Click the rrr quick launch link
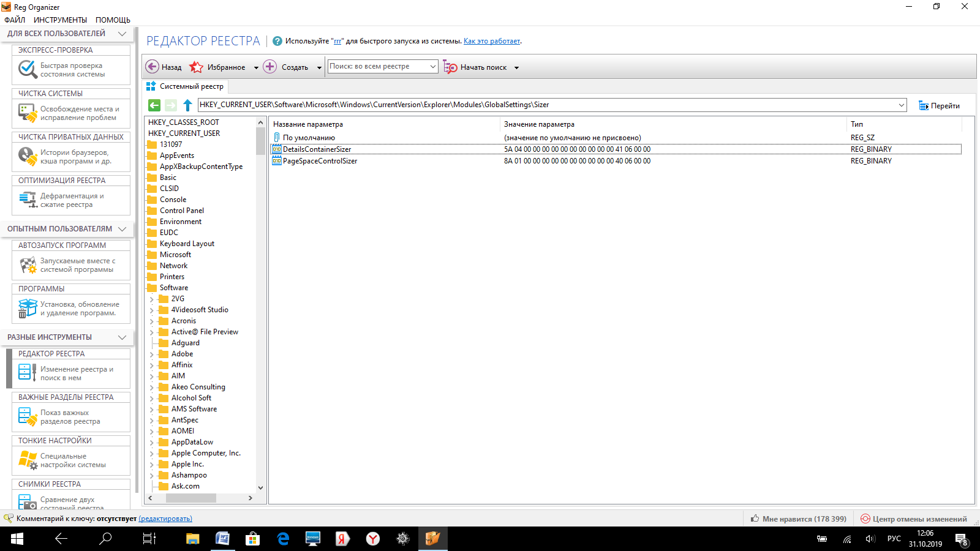The height and width of the screenshot is (551, 980). (337, 41)
